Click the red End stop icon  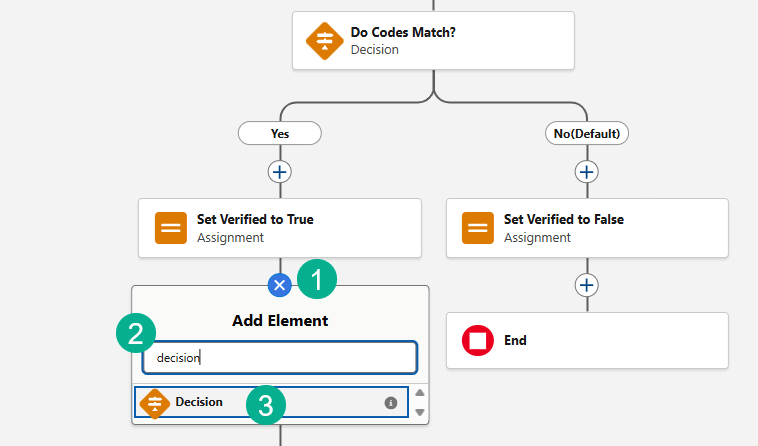click(478, 341)
